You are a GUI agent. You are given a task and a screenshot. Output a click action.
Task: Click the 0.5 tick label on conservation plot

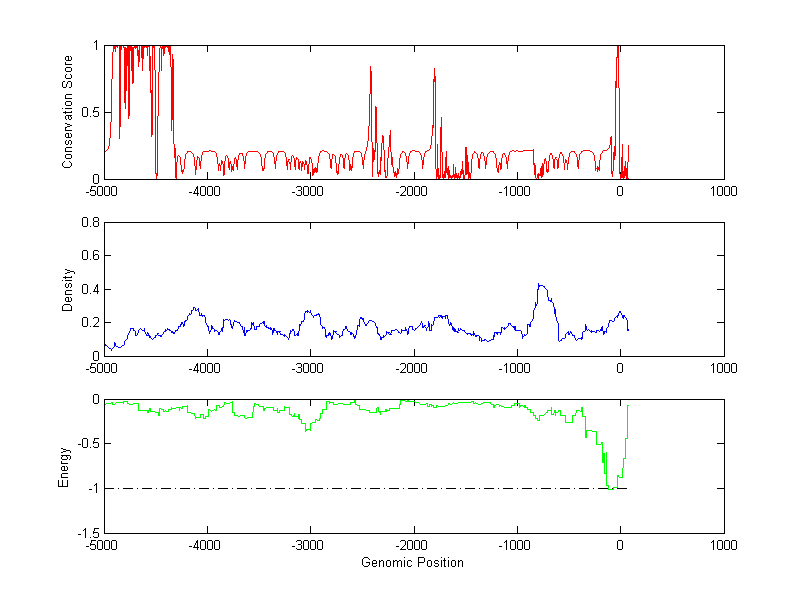[x=89, y=112]
